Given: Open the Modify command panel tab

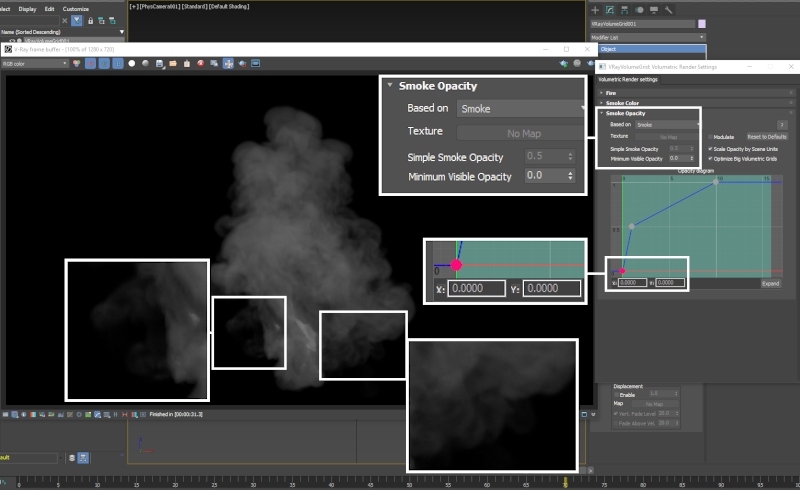Looking at the screenshot, I should [x=611, y=9].
